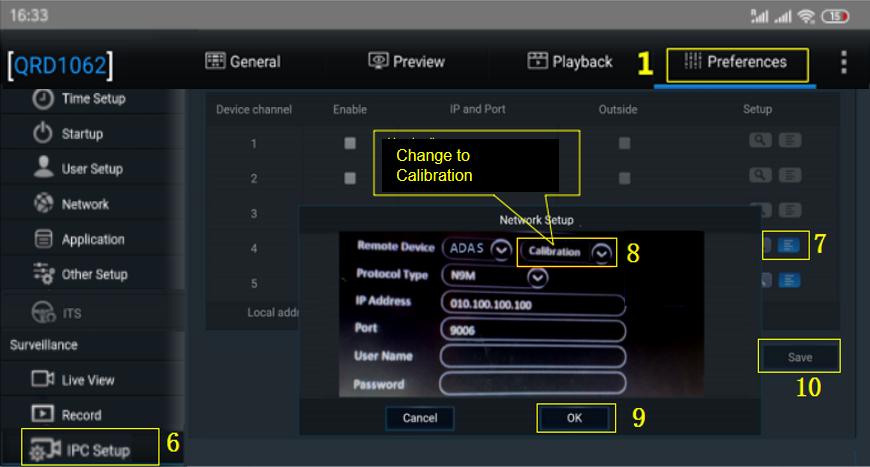
Task: Switch to the Preferences tab
Action: pyautogui.click(x=736, y=62)
